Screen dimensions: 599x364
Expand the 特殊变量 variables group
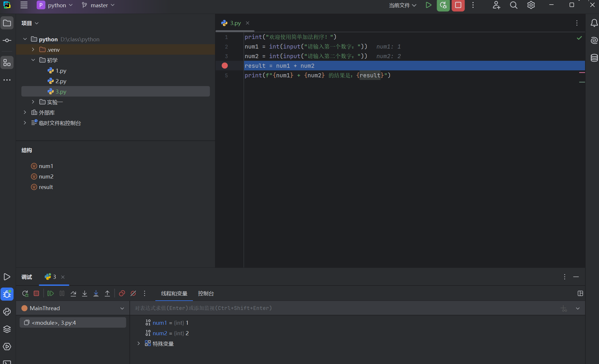(x=139, y=344)
